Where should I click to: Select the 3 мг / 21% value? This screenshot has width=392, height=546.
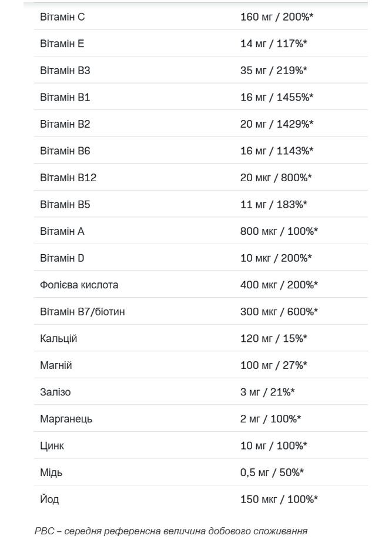coord(267,392)
